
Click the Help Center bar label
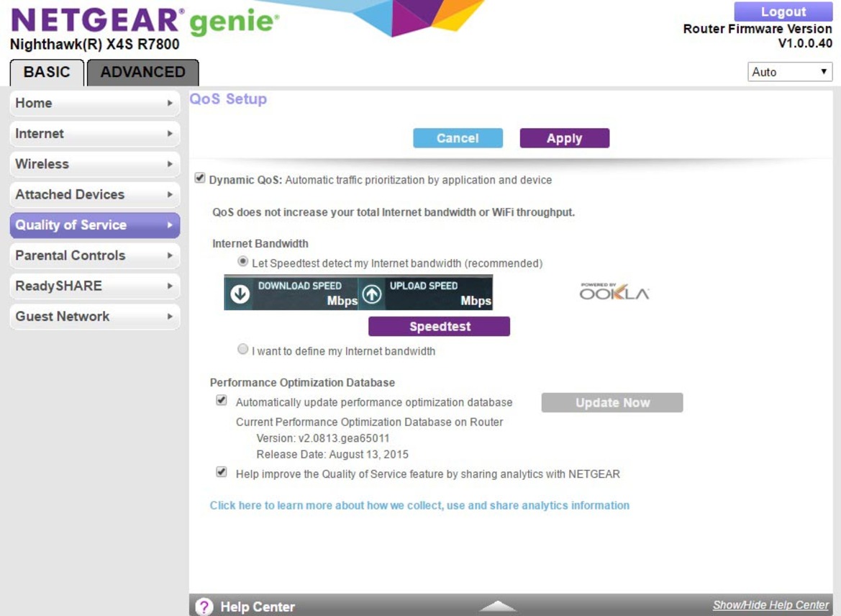click(x=258, y=607)
